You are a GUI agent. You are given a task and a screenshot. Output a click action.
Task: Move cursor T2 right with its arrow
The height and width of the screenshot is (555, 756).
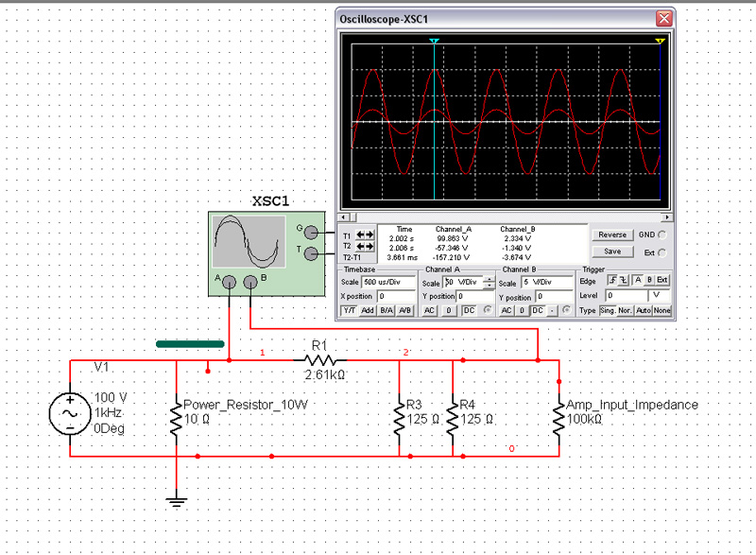coord(369,247)
